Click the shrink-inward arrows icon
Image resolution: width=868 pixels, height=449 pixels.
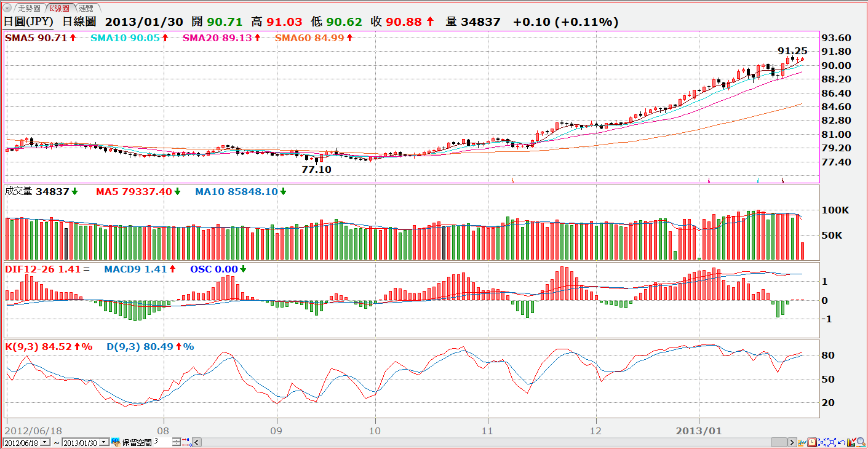click(822, 442)
